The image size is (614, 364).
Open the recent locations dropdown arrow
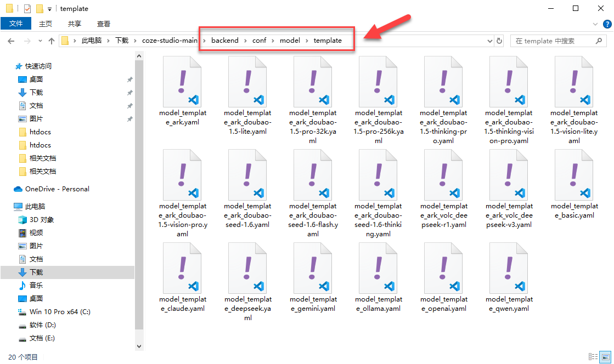pos(40,41)
